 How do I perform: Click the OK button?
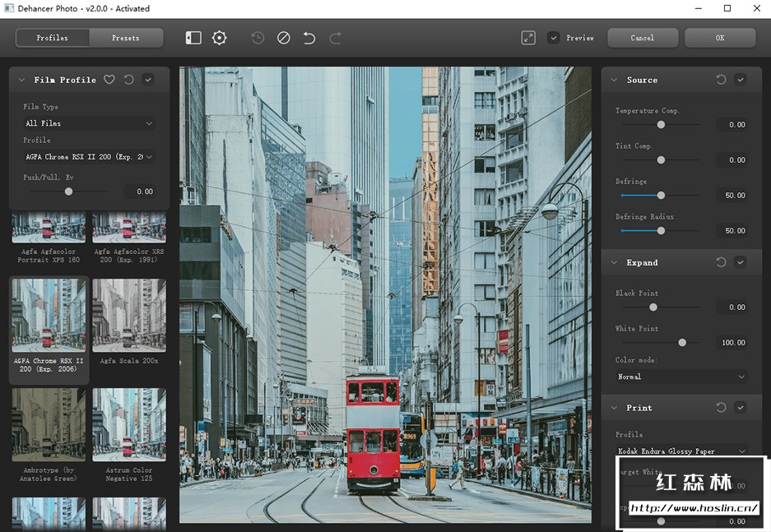720,38
